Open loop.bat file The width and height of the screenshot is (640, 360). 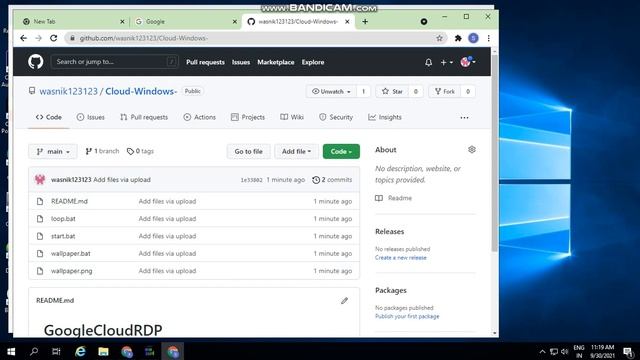pos(63,219)
